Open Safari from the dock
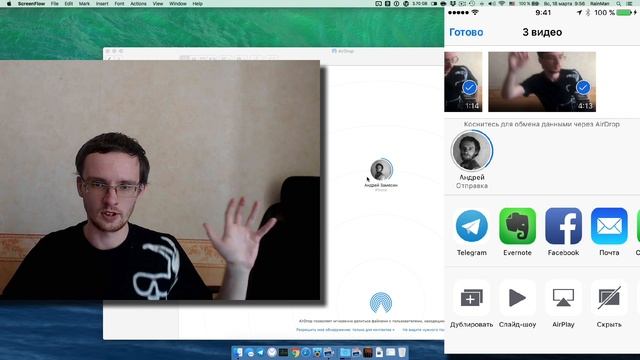 (306, 352)
